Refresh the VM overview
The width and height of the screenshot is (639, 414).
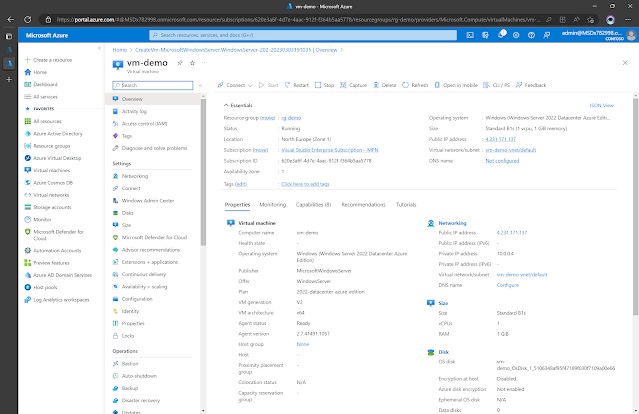[x=415, y=85]
